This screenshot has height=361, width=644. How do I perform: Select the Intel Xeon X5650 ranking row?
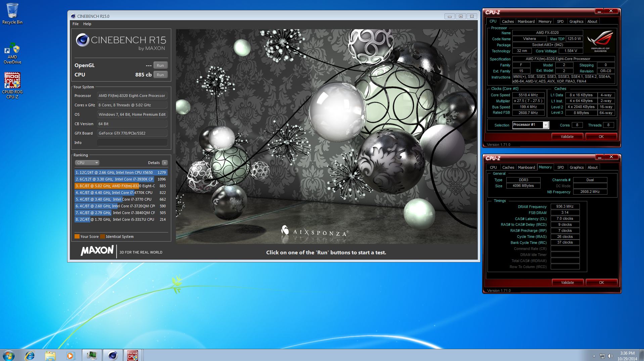121,172
